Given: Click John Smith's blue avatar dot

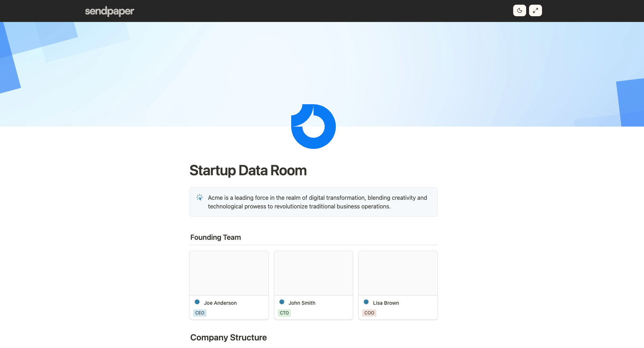Looking at the screenshot, I should 282,302.
